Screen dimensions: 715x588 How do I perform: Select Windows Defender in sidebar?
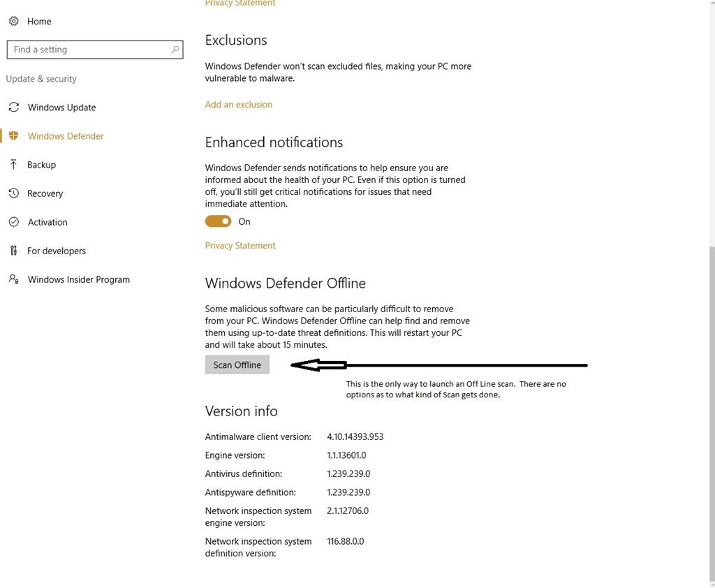click(65, 136)
